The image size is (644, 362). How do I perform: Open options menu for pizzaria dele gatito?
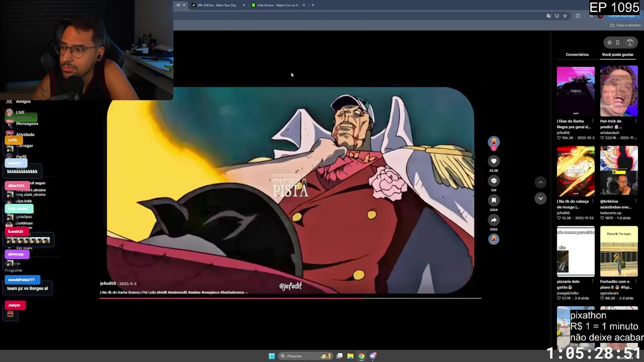593,282
